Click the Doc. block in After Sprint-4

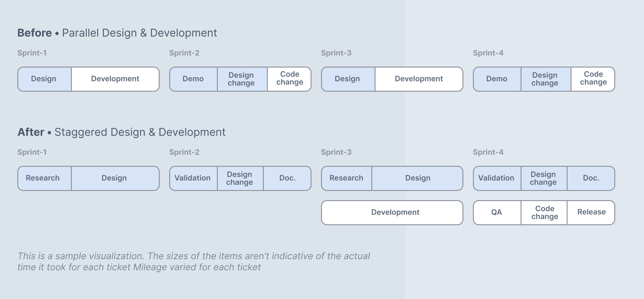pos(591,178)
